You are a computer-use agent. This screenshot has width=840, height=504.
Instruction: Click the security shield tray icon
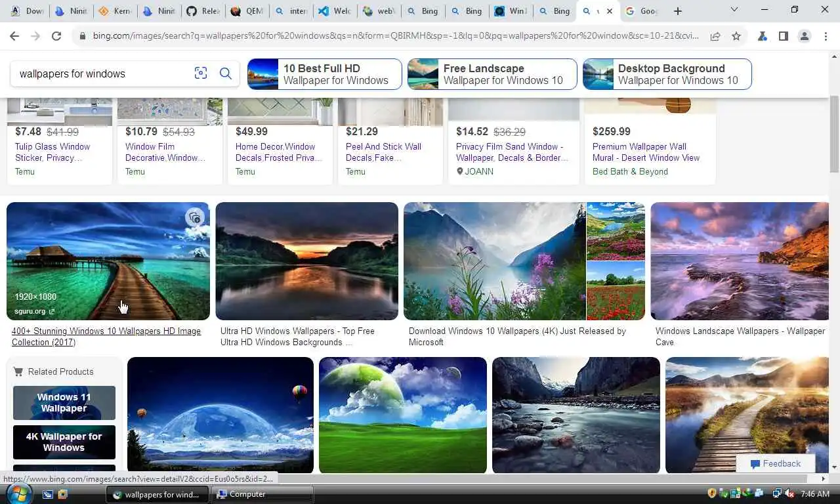click(x=712, y=493)
